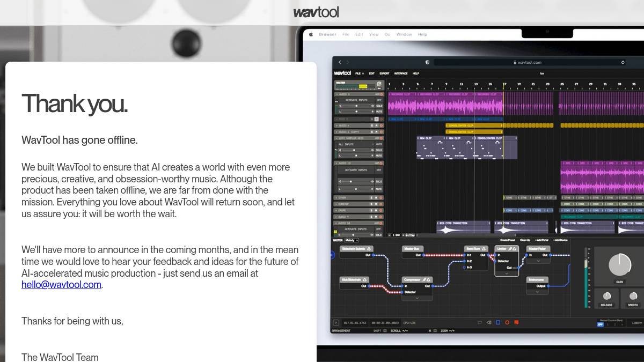Click the hello@wavtool.com email link
Viewport: 644px width, 362px height.
coord(61,285)
